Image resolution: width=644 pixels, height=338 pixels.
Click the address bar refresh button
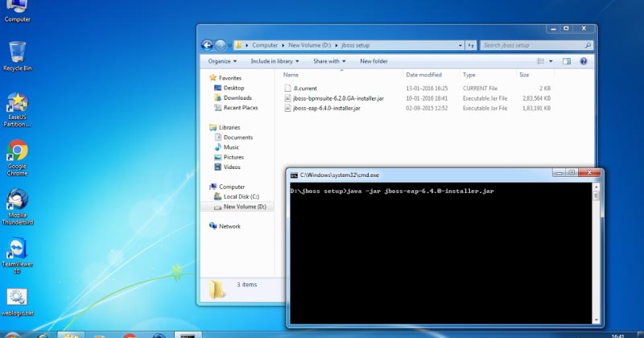tap(471, 45)
